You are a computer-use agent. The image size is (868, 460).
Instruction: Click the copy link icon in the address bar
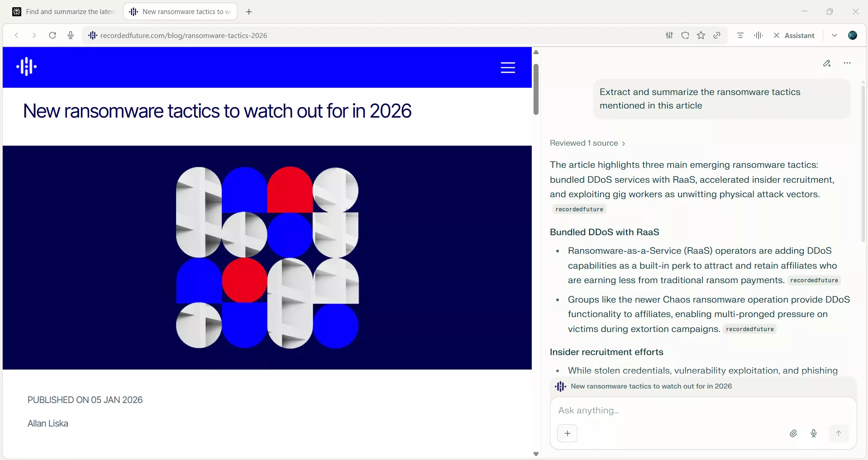point(717,35)
